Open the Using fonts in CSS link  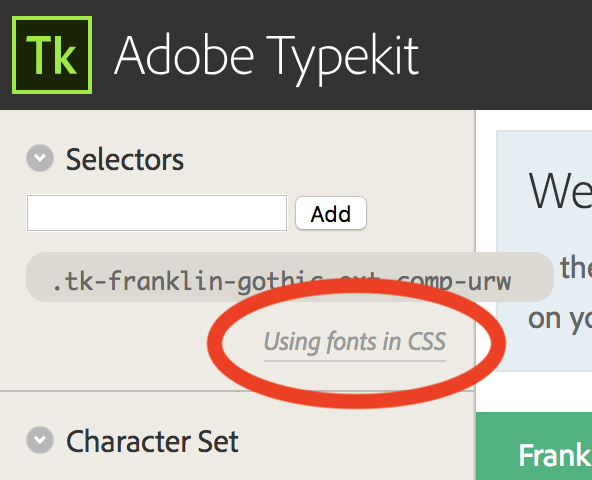(x=355, y=342)
